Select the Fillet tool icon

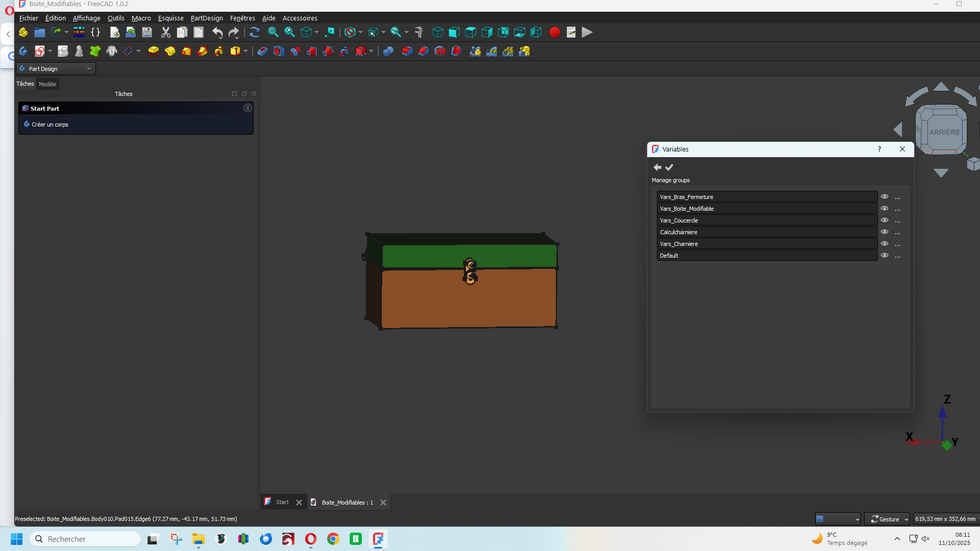pyautogui.click(x=407, y=51)
